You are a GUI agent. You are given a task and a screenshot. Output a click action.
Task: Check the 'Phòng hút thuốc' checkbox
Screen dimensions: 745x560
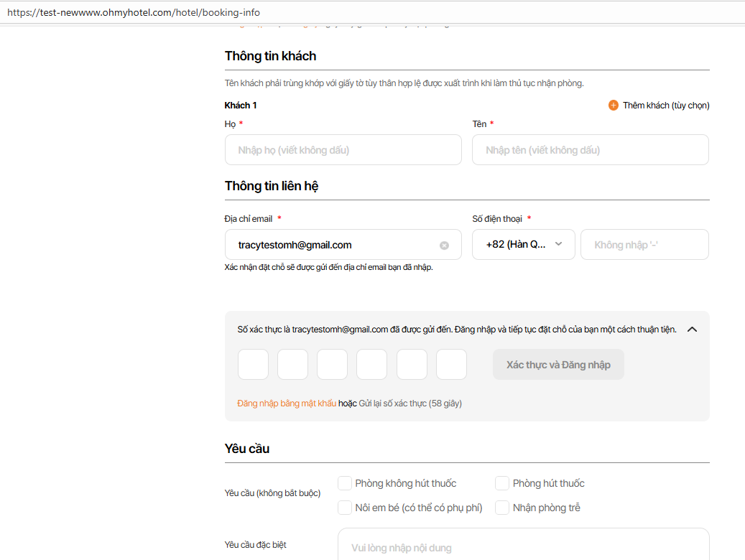coord(502,483)
